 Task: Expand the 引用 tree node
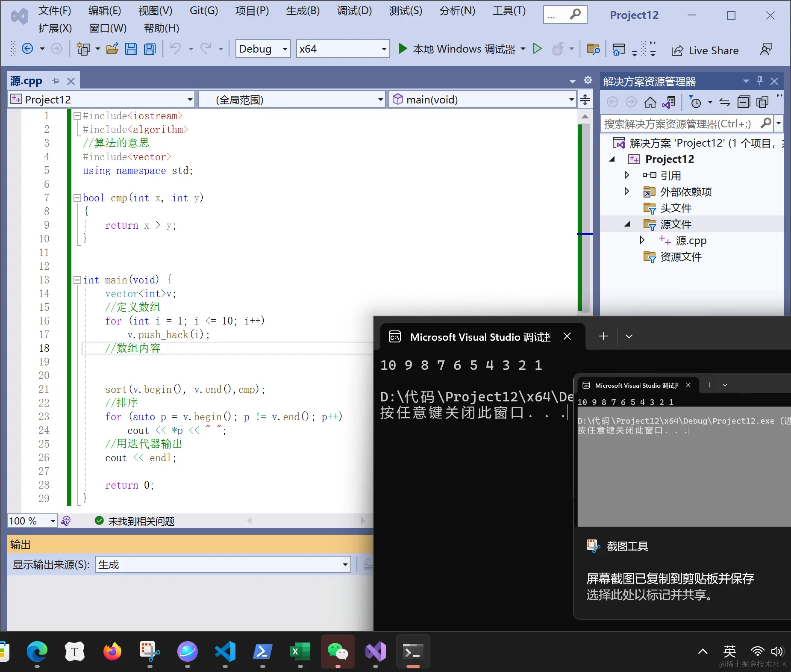click(626, 175)
